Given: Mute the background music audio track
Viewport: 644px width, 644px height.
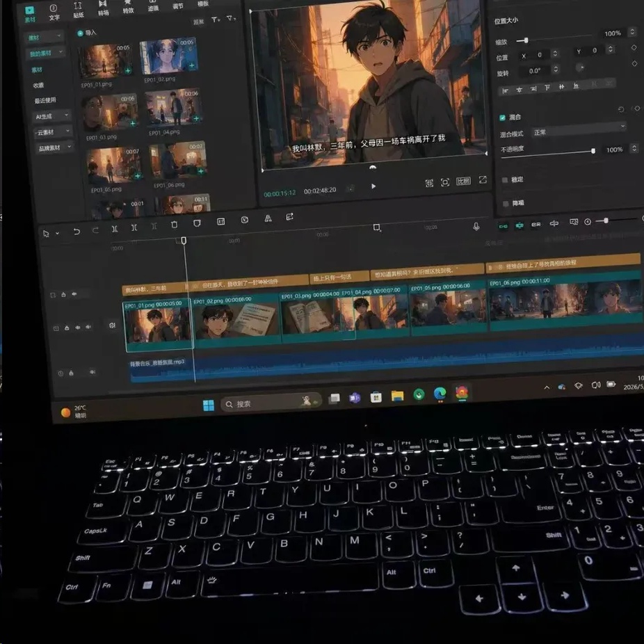Looking at the screenshot, I should tap(92, 371).
